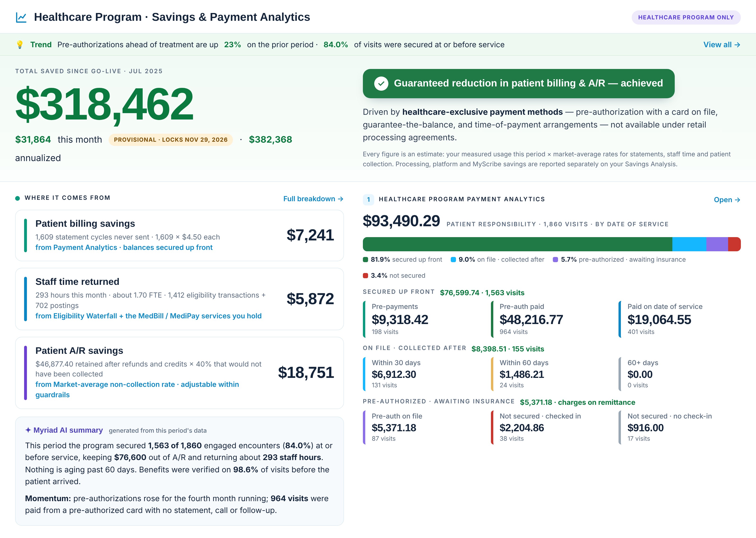Click the Eligibility Waterfall source link
Viewport: 756px width, 538px height.
(x=148, y=316)
